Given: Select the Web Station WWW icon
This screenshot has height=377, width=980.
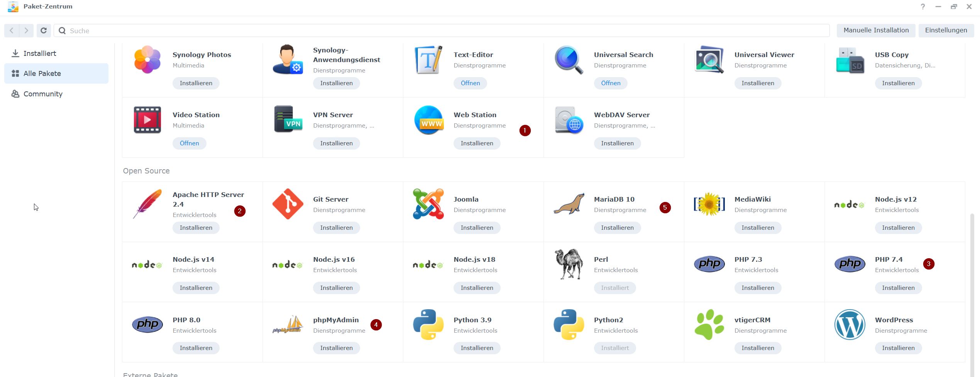Looking at the screenshot, I should point(428,120).
